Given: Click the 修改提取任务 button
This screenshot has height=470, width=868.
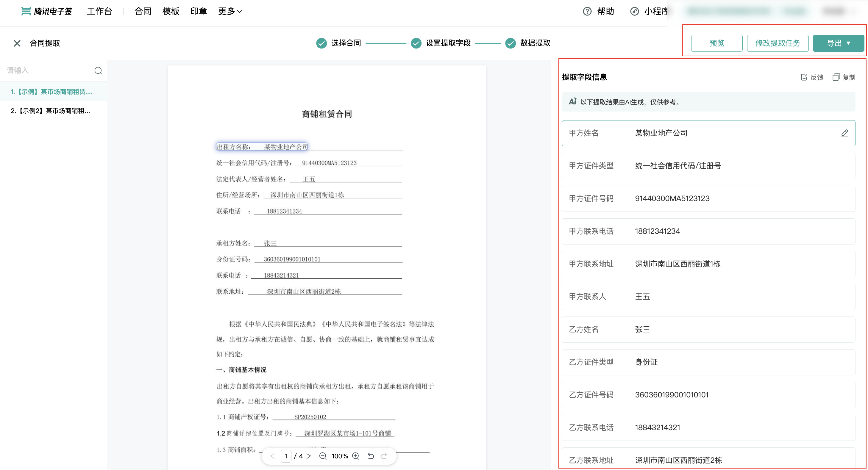Looking at the screenshot, I should coord(778,43).
